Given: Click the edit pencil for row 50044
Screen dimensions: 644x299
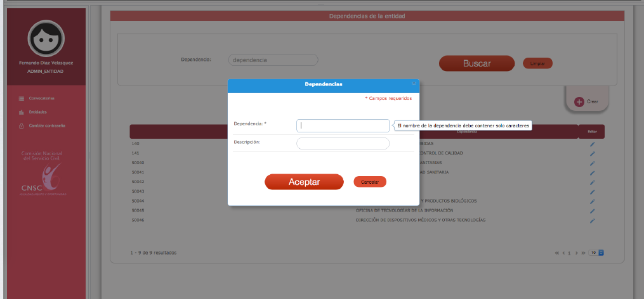Looking at the screenshot, I should 592,201.
